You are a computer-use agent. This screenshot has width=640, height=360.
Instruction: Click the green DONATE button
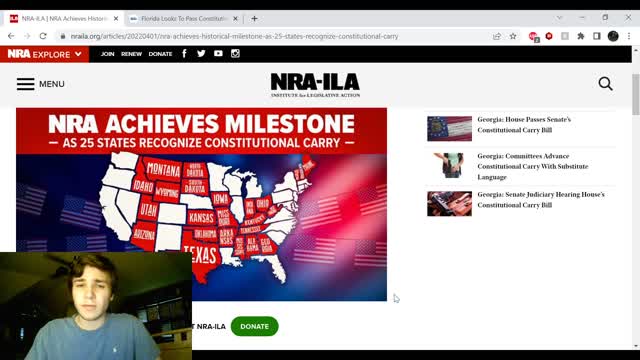point(255,327)
